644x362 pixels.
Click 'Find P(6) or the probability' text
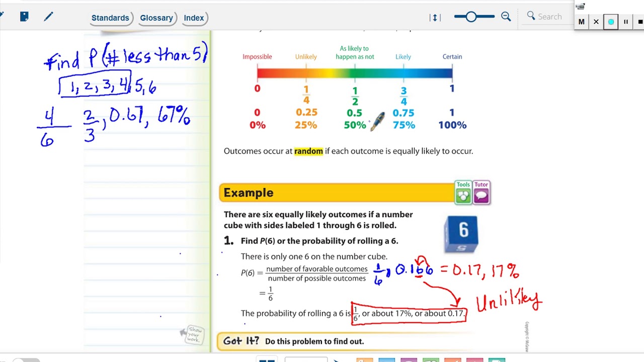319,241
